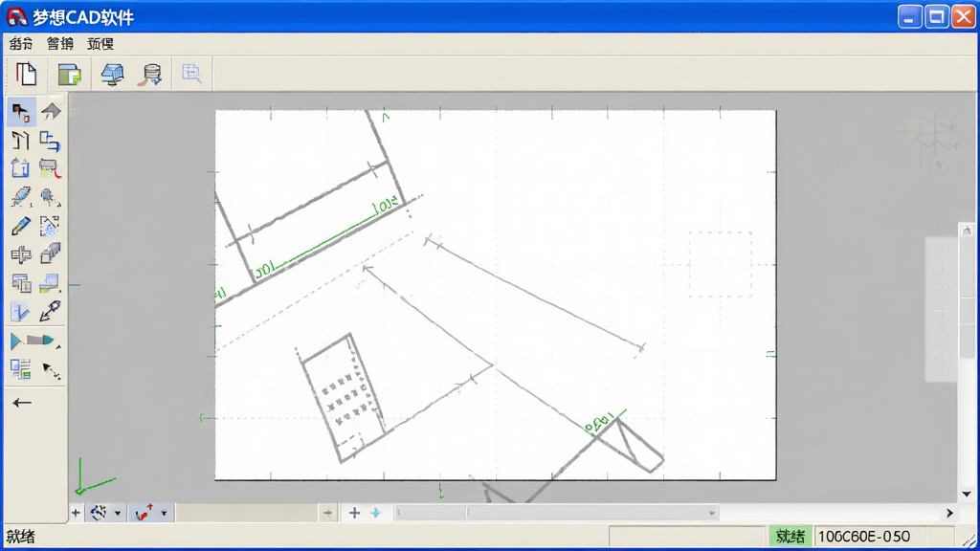Open the last menu in the menu bar
The width and height of the screenshot is (980, 551).
[x=100, y=44]
